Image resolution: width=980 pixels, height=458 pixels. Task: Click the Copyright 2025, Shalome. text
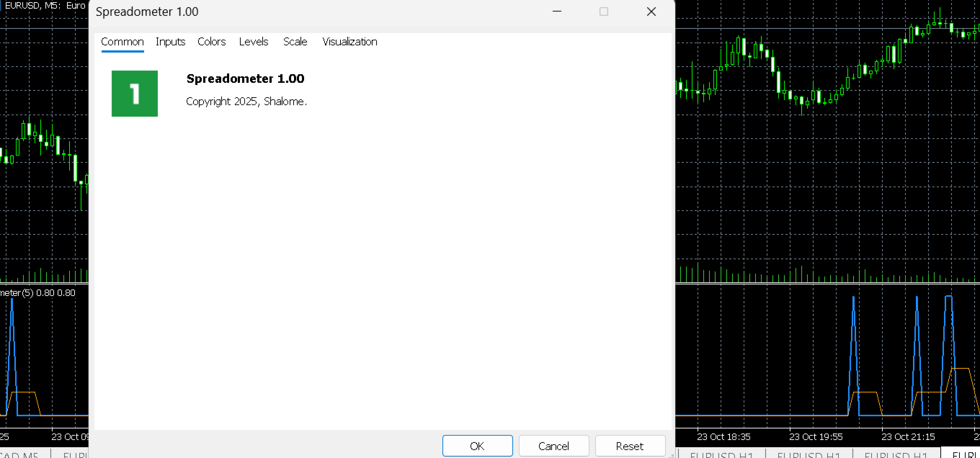click(246, 102)
